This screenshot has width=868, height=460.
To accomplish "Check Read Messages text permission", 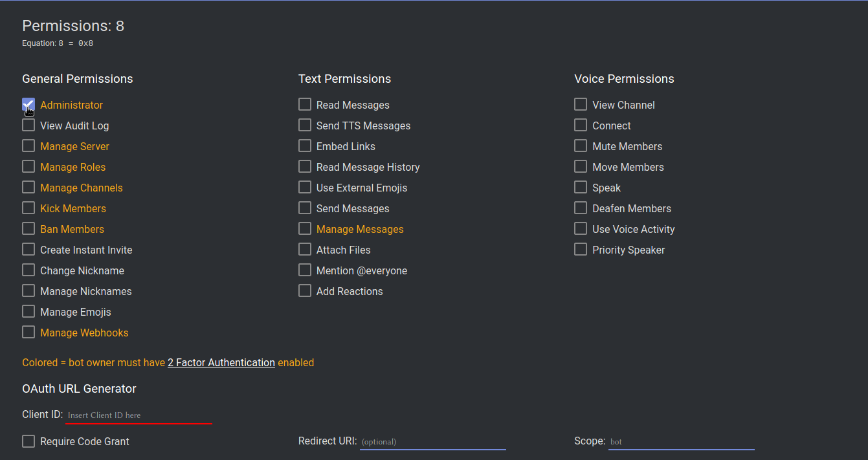I will 305,105.
